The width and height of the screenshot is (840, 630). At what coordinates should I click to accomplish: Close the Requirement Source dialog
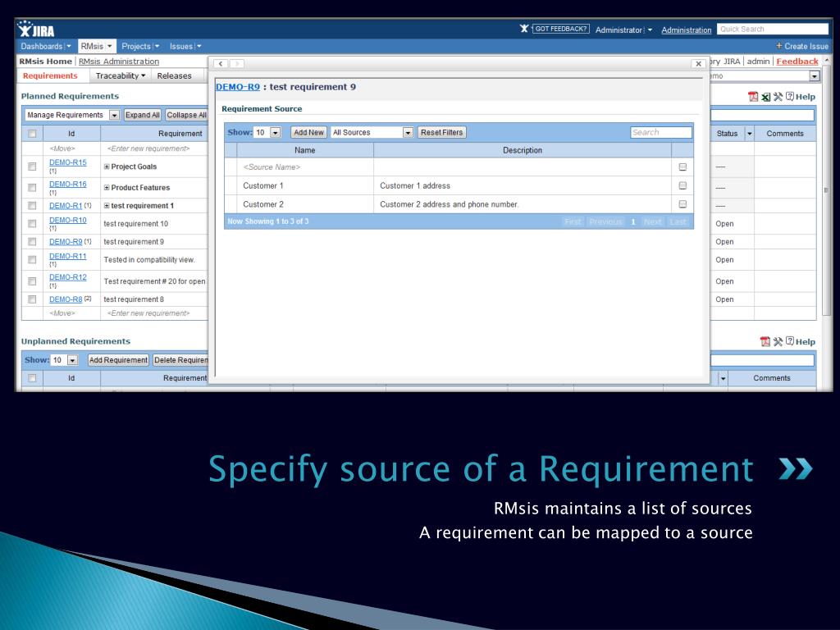click(x=698, y=64)
